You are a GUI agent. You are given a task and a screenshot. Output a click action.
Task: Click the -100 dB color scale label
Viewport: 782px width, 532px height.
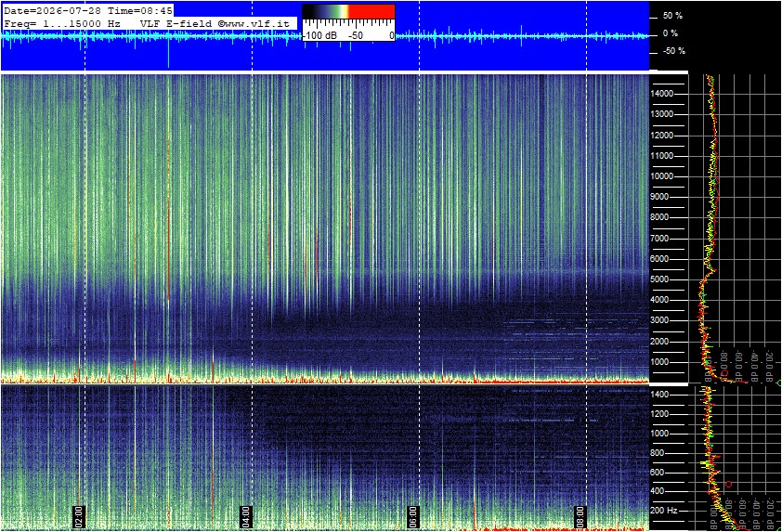coord(320,35)
